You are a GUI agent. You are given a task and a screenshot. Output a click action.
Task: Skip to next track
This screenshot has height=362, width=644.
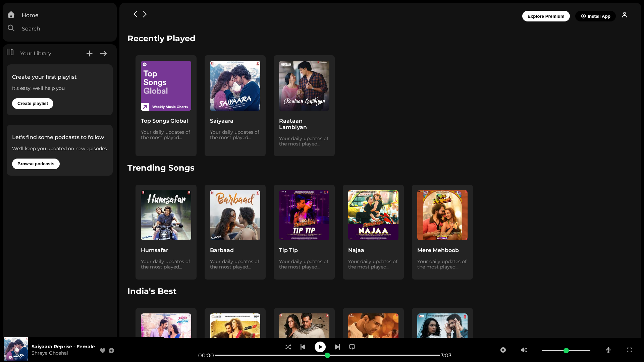tap(337, 347)
